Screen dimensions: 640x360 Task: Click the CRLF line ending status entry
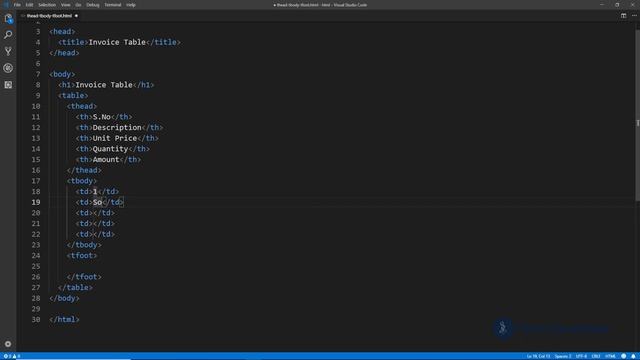tap(596, 356)
